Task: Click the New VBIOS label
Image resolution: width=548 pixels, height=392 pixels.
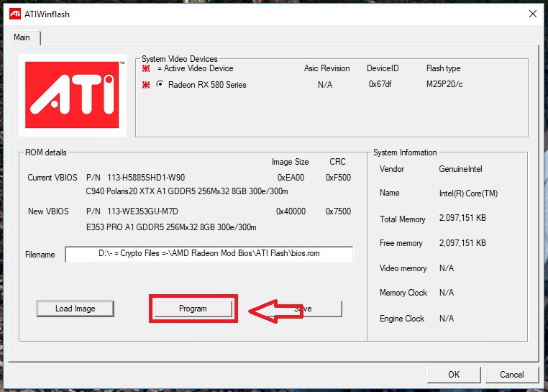Action: click(x=48, y=211)
